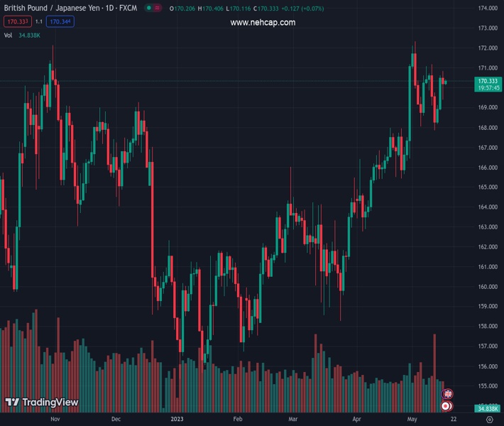Click the red sell price 170.333 button
Viewport: 504px width, 426px height.
pos(16,21)
